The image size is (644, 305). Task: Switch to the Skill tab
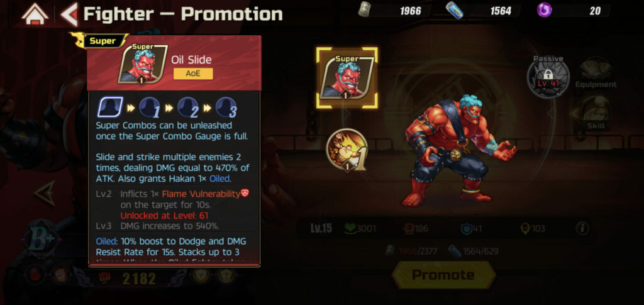pos(596,113)
